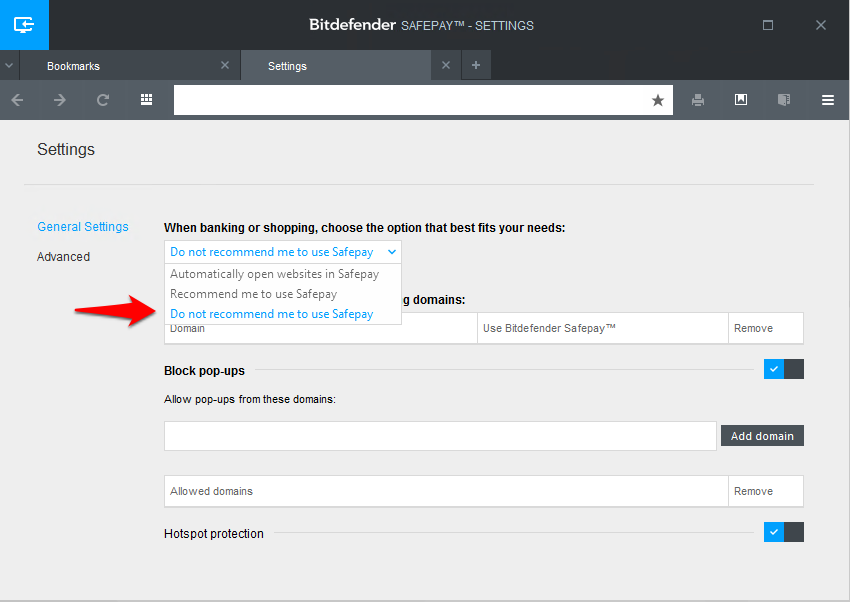This screenshot has width=850, height=602.
Task: Click the Hotspot protection label
Action: click(214, 534)
